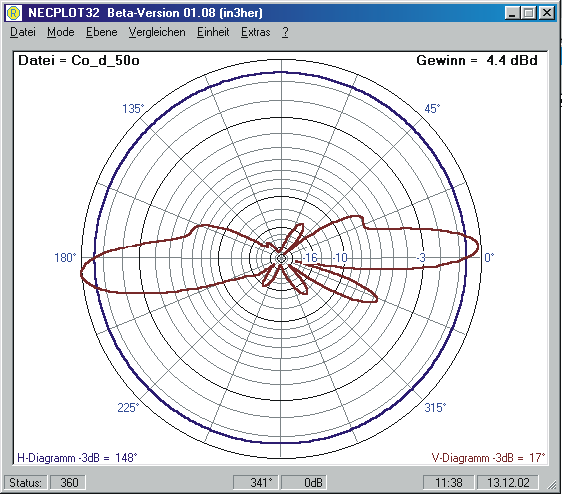Click the 45° angle label
Image resolution: width=562 pixels, height=494 pixels.
tap(432, 109)
